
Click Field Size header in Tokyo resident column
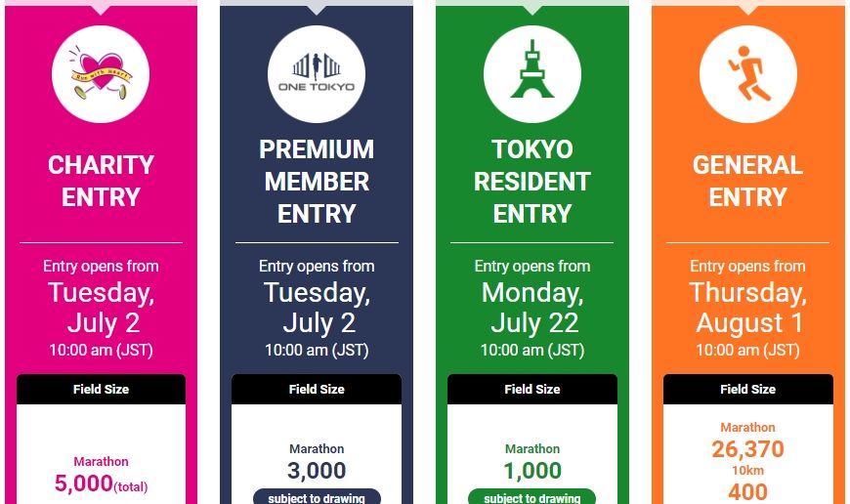tap(532, 389)
